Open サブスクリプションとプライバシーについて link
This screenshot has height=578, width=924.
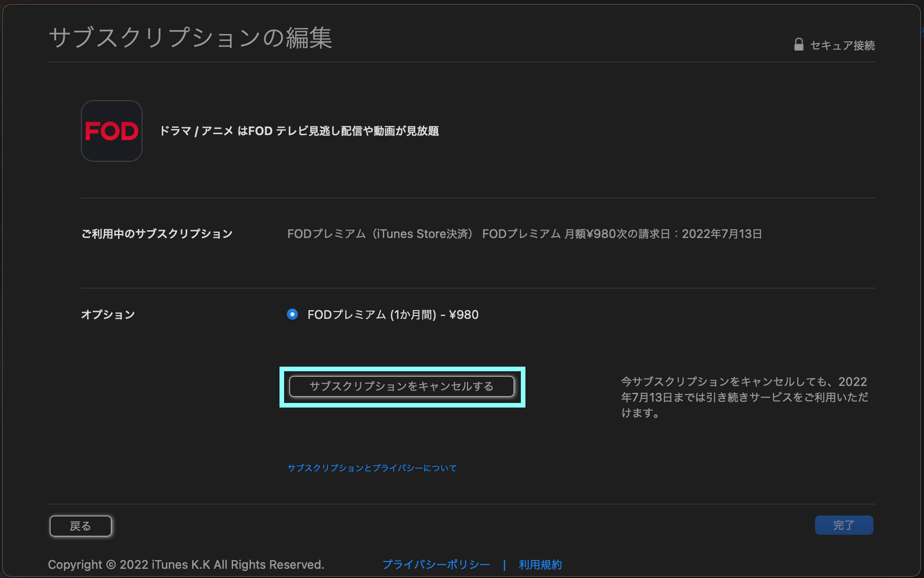[x=372, y=468]
